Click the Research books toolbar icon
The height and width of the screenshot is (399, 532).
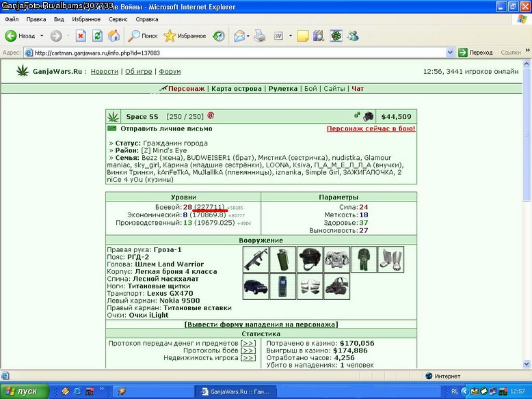coord(319,36)
